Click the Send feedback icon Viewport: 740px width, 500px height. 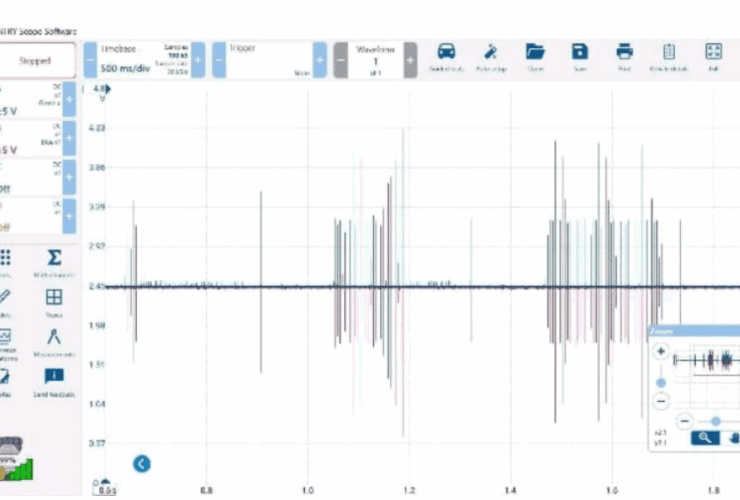click(x=54, y=378)
